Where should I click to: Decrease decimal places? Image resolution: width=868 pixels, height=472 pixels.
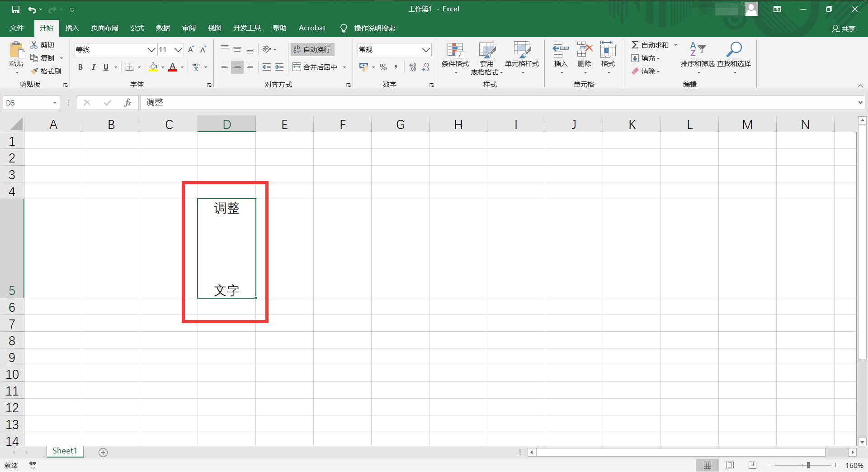pos(425,67)
